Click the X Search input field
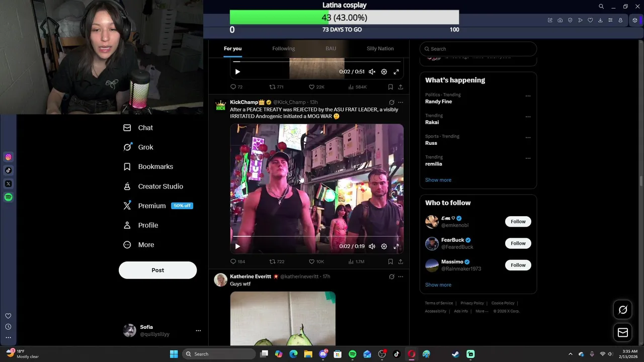The width and height of the screenshot is (644, 362). pos(478,49)
